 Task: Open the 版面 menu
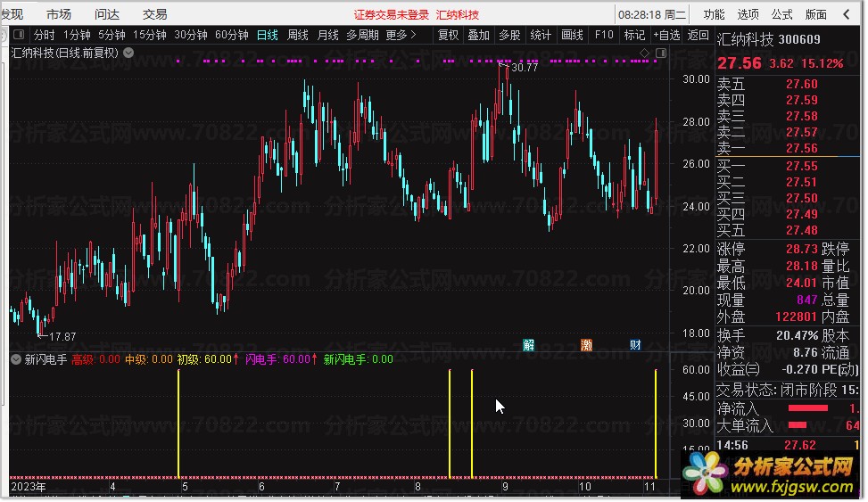pyautogui.click(x=815, y=14)
